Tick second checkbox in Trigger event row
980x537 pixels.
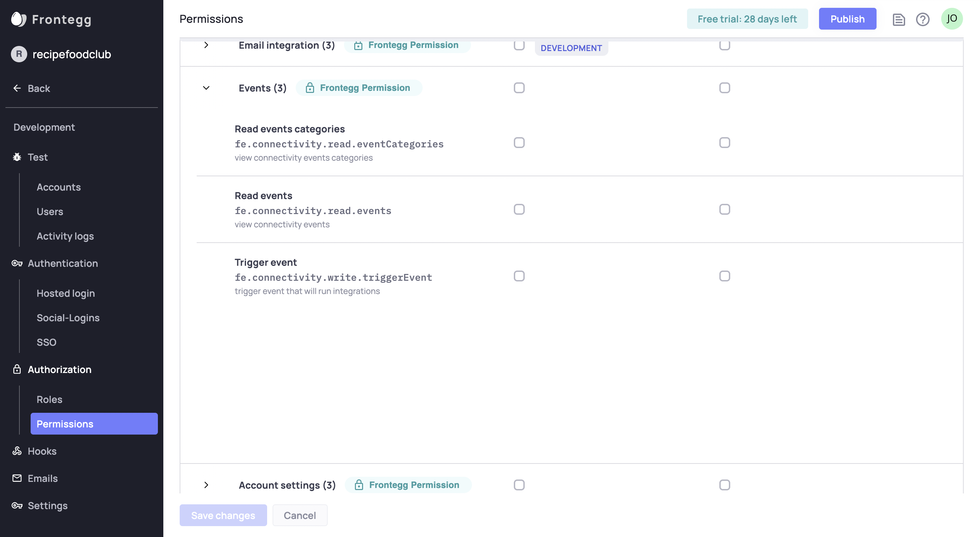tap(724, 276)
